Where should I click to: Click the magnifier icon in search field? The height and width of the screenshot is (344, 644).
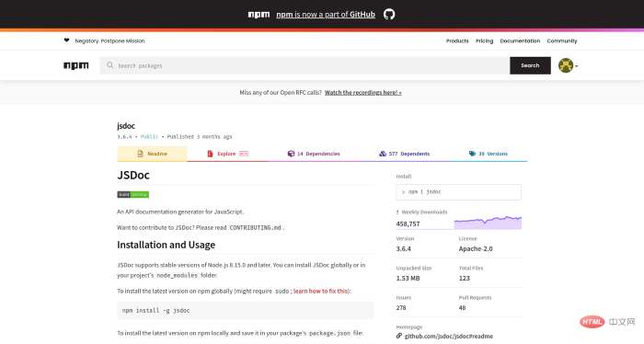point(109,65)
